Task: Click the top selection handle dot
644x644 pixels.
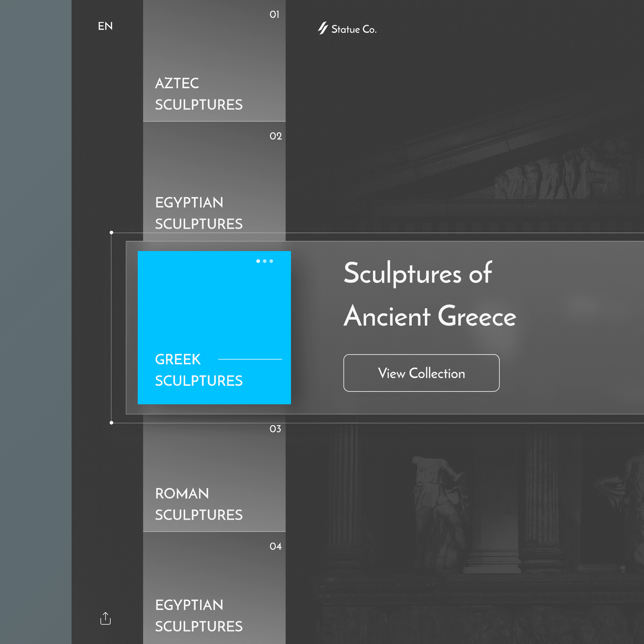Action: (112, 233)
